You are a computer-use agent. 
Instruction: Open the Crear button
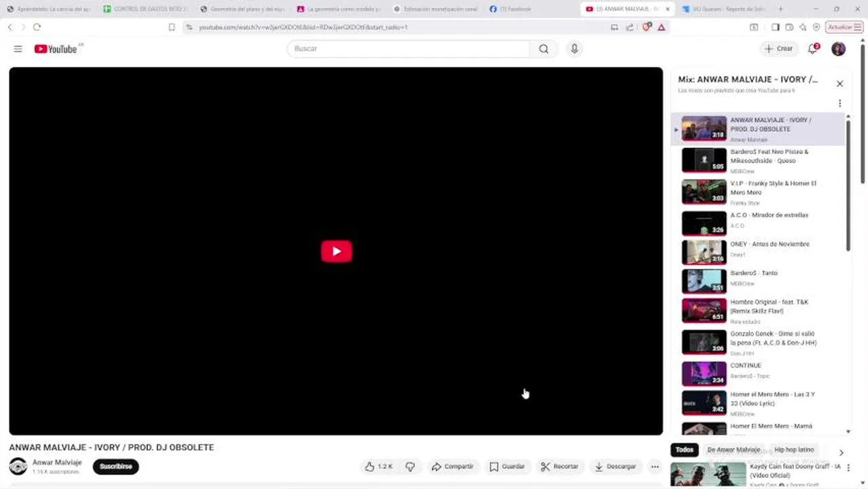[778, 49]
